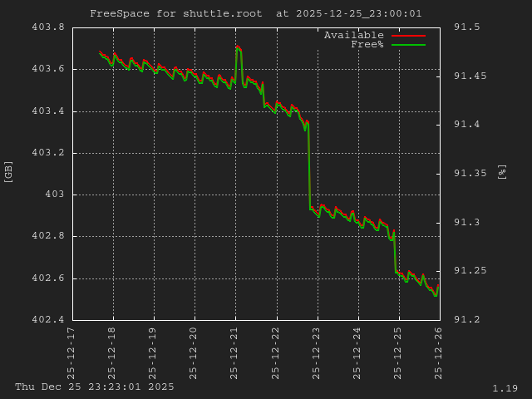Click the Thu Dec 25 footer timestamp
The width and height of the screenshot is (532, 399).
pyautogui.click(x=95, y=387)
